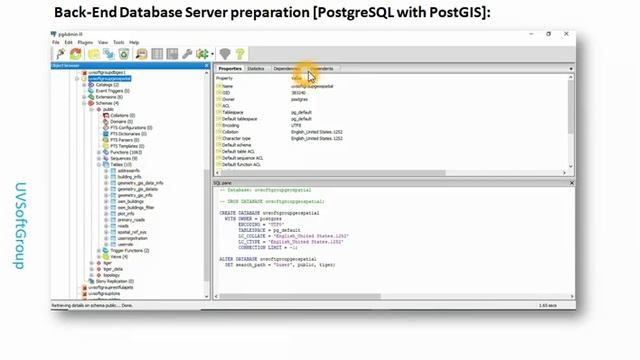Click the Extensions node icon

[x=91, y=97]
